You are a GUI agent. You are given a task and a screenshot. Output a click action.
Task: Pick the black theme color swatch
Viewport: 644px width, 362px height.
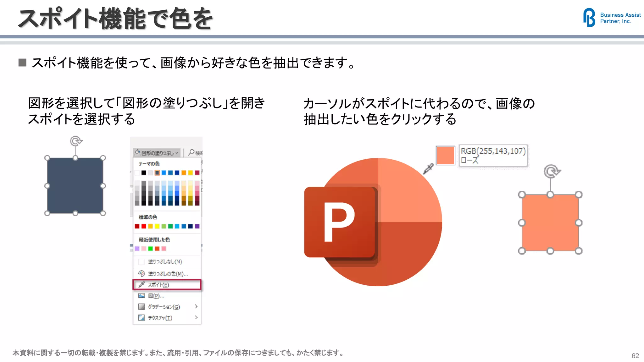[x=144, y=173]
